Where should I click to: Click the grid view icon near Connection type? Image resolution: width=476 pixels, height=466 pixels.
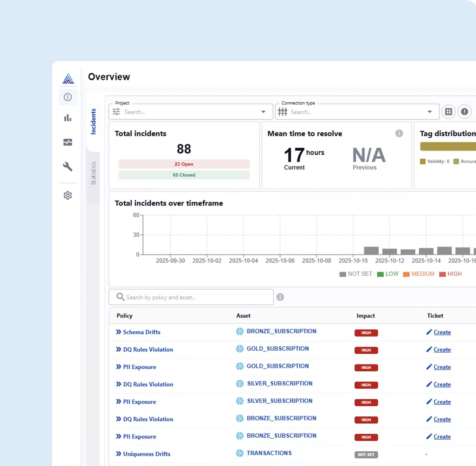pos(448,112)
